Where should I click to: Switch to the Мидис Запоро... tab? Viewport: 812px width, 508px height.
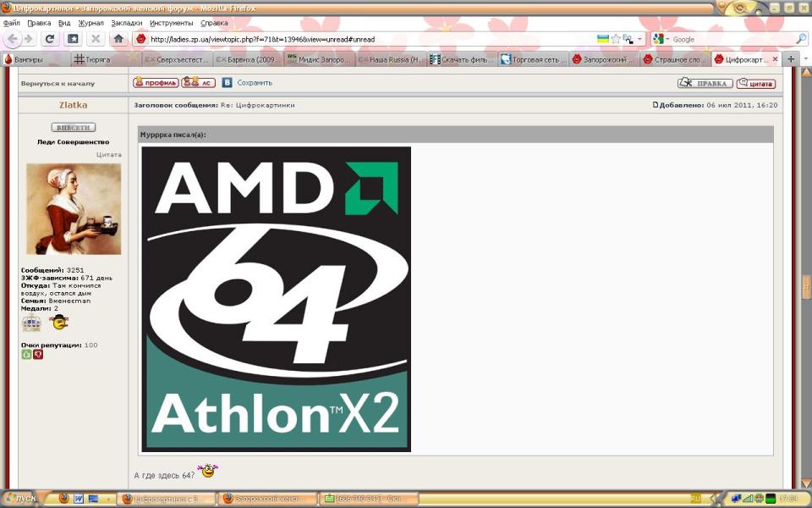[319, 59]
